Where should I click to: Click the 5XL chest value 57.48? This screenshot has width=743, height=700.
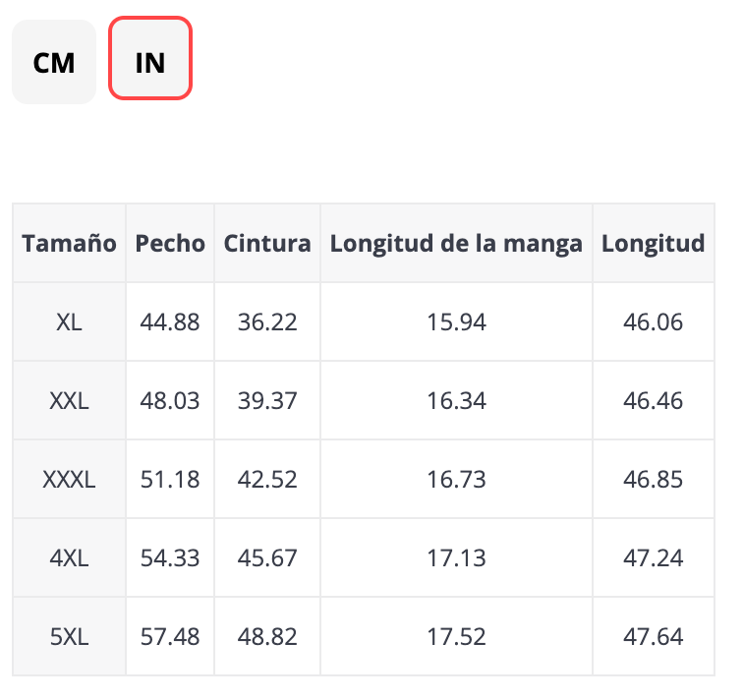pos(170,636)
